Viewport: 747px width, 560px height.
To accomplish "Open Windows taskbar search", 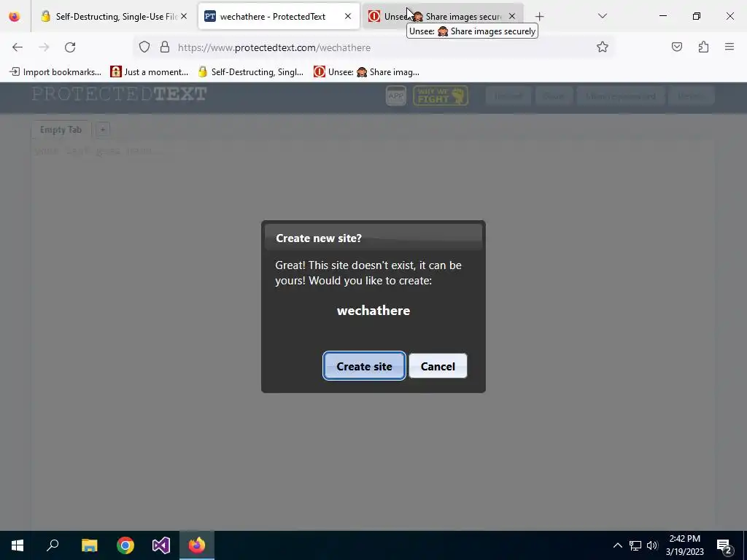I will (53, 545).
